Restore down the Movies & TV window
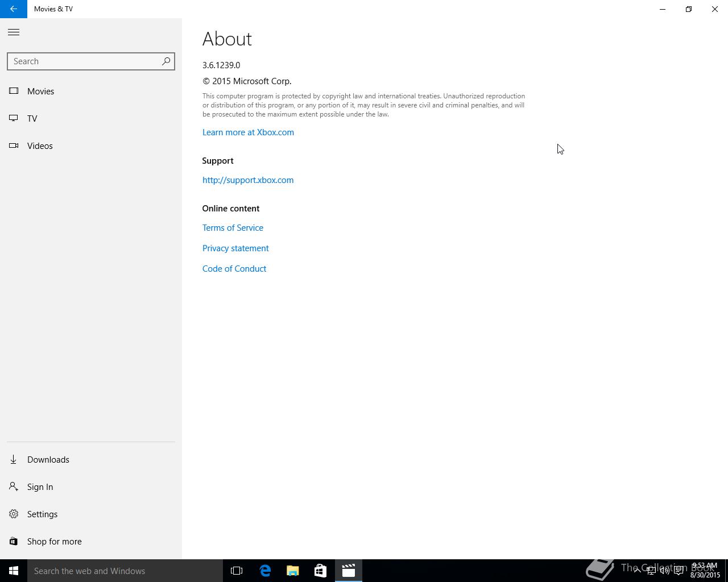 [689, 9]
